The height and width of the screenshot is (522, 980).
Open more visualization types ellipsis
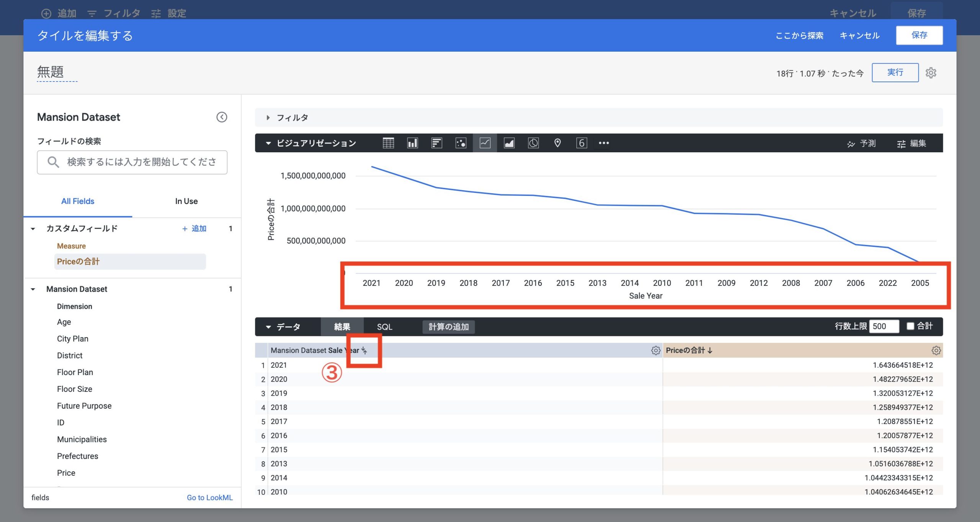604,143
